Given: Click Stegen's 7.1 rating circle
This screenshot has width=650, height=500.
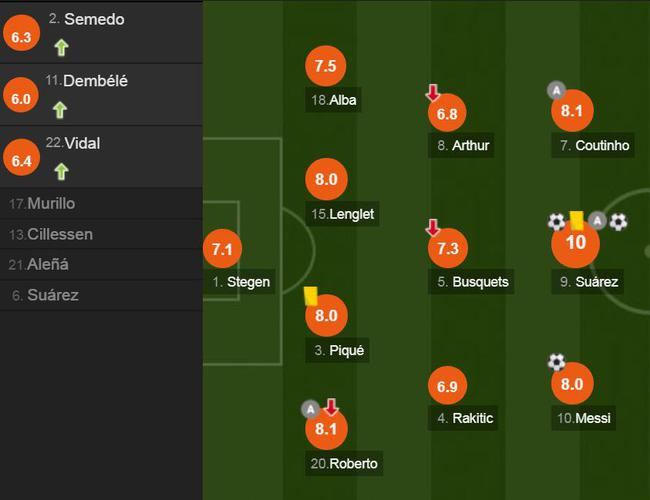Looking at the screenshot, I should 222,248.
